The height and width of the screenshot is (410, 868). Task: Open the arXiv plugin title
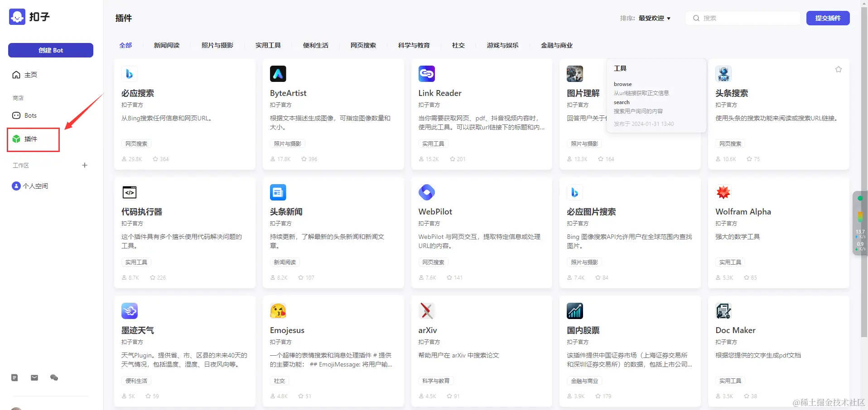(x=428, y=330)
